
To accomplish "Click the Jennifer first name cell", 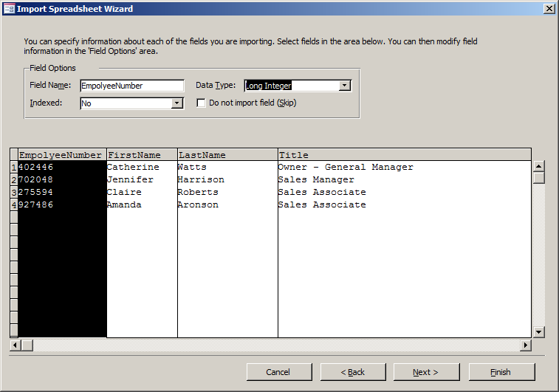I will click(142, 179).
